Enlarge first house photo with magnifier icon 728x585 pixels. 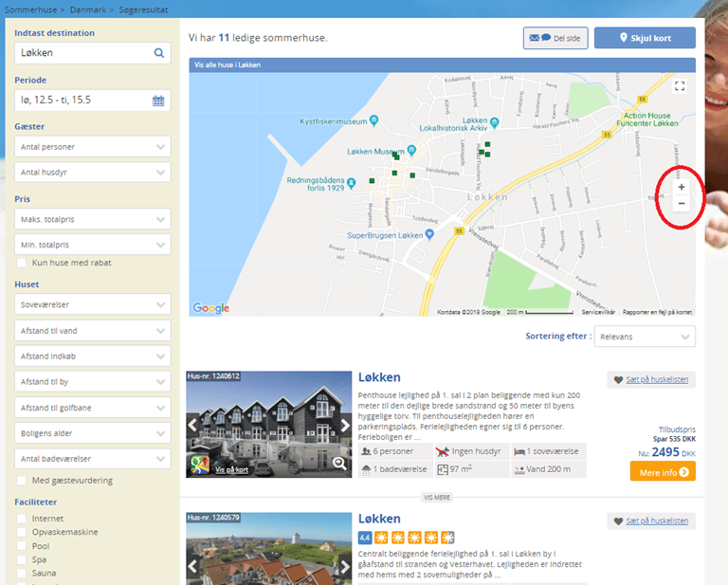click(x=339, y=464)
